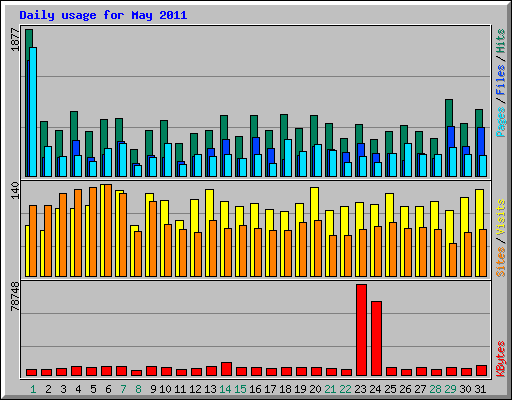Image resolution: width=512 pixels, height=400 pixels.
Task: Click day '23' on the x-axis
Action: [360, 389]
